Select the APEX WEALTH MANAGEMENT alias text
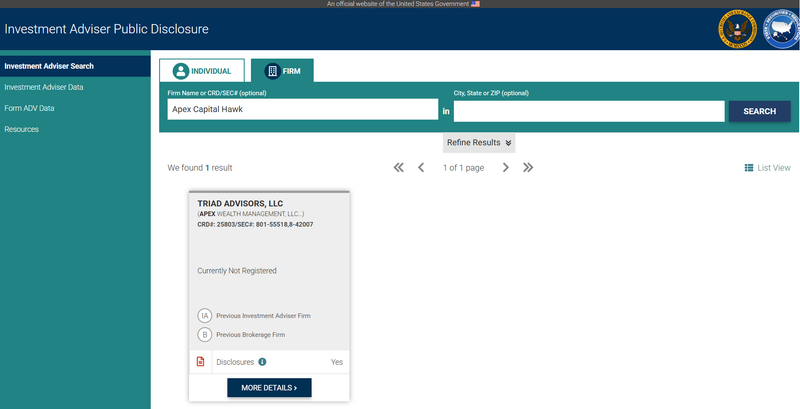Viewport: 800px width, 409px height. (x=251, y=214)
